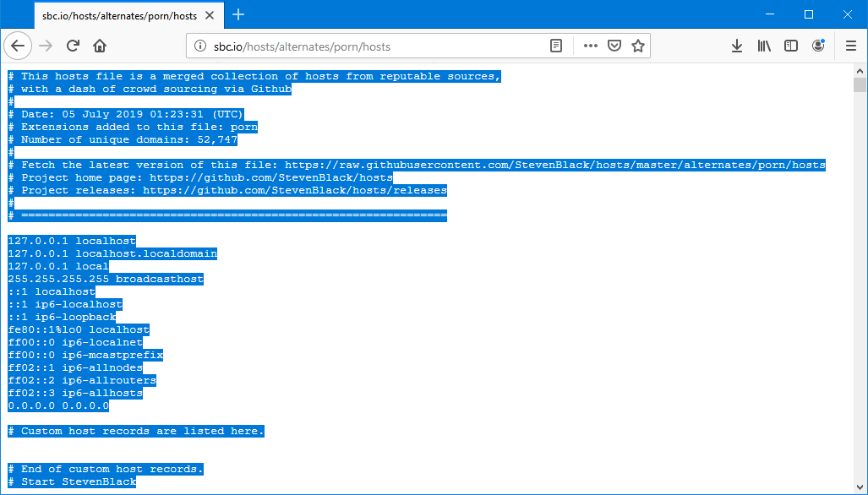Bookmark this page with the star
The width and height of the screenshot is (868, 495).
[x=638, y=46]
